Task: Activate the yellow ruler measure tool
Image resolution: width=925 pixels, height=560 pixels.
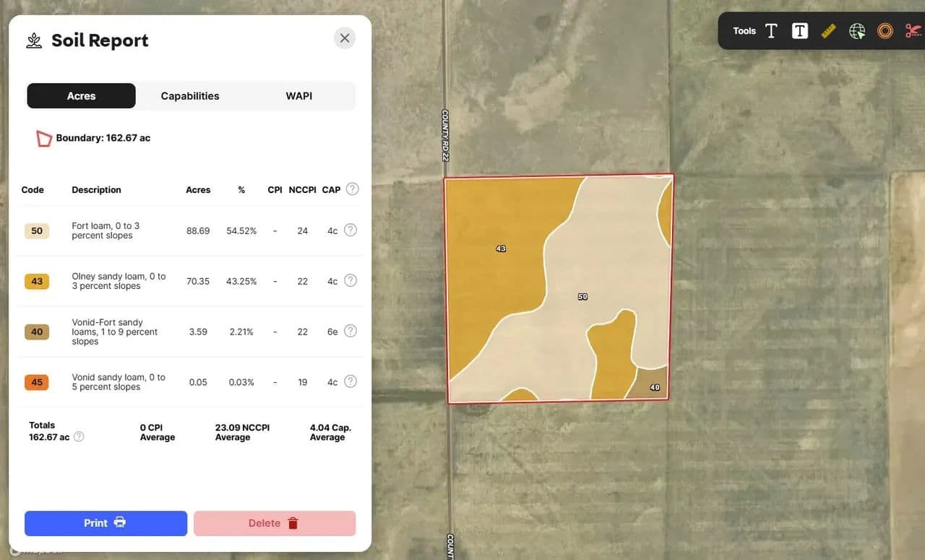Action: [828, 31]
